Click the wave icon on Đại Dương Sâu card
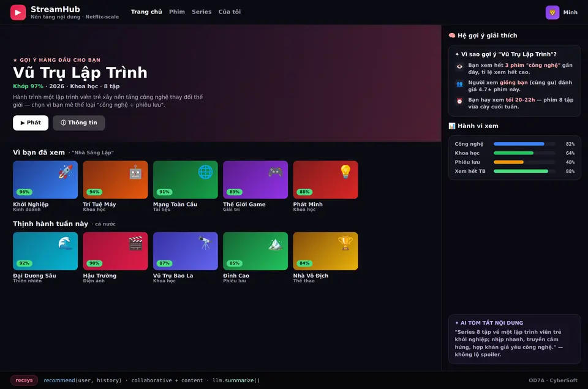 click(x=66, y=243)
